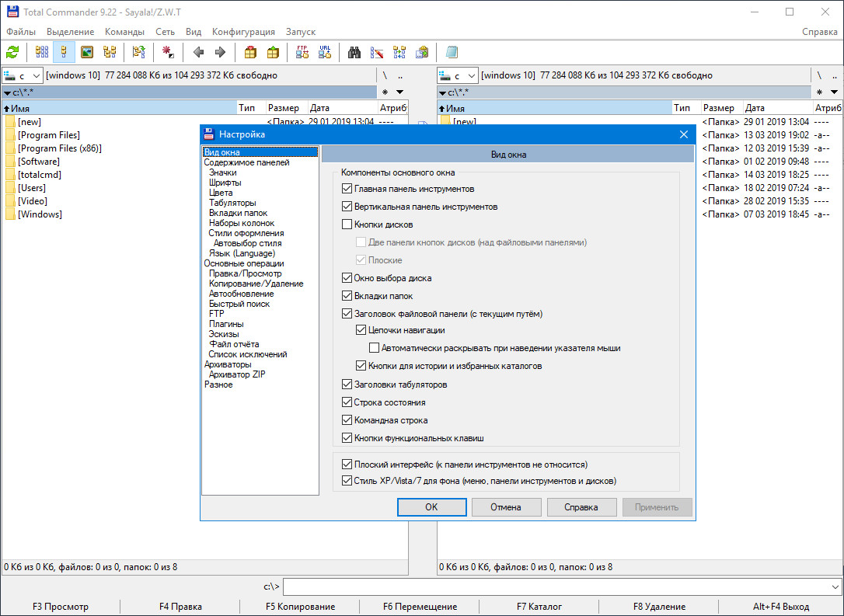
Task: Open the Конфигурация menu
Action: tap(243, 32)
